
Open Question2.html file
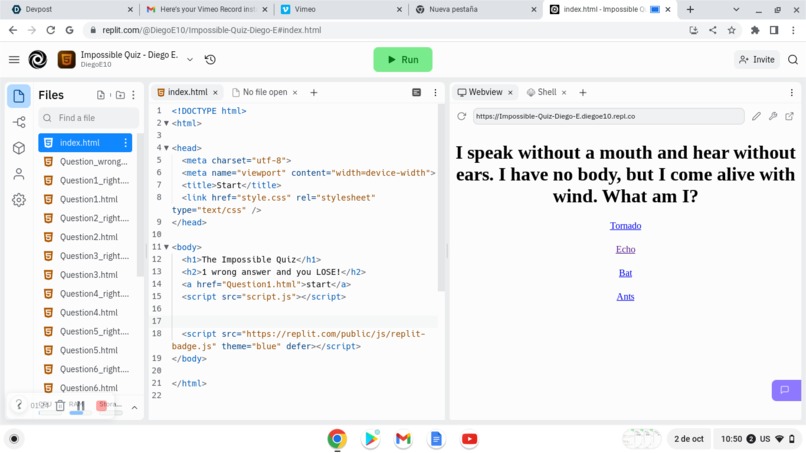pos(88,237)
